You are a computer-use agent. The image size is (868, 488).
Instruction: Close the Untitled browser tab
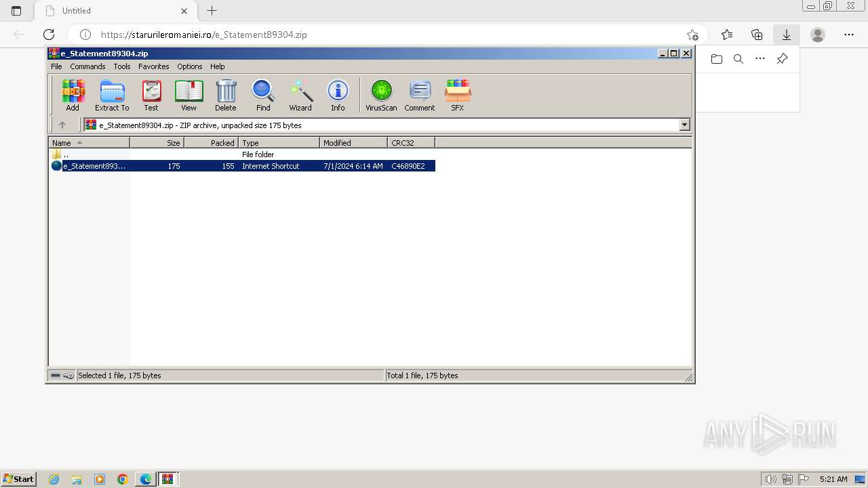point(184,11)
